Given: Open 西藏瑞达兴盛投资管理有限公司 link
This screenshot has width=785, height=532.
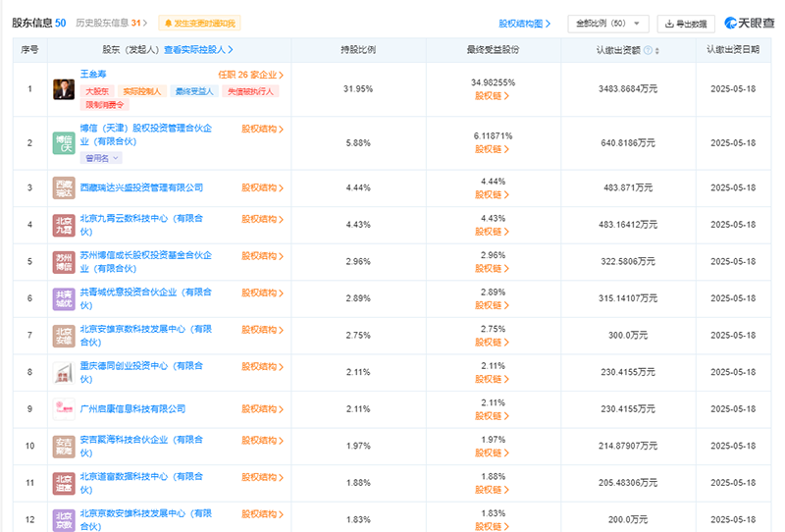Looking at the screenshot, I should [x=141, y=187].
